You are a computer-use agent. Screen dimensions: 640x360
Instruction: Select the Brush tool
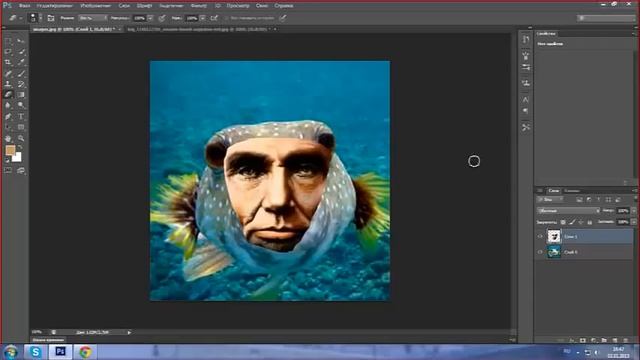(x=21, y=73)
